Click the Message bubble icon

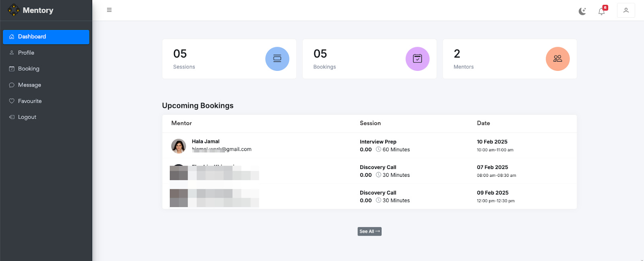pos(12,85)
